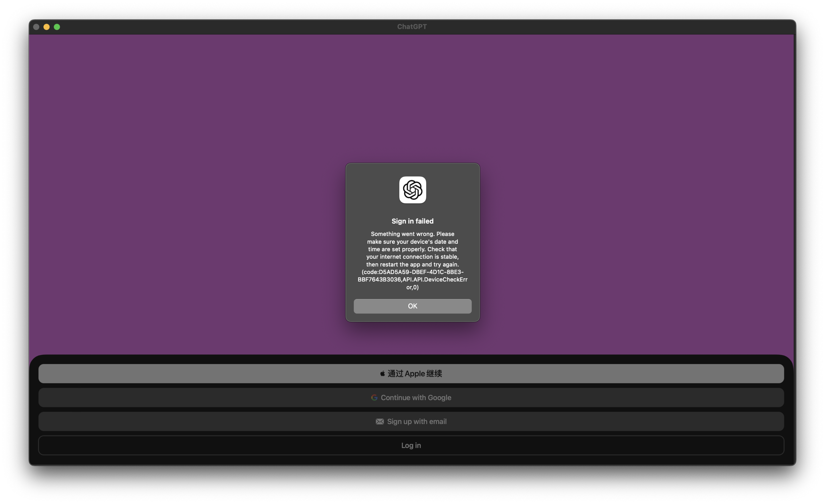This screenshot has width=825, height=504.
Task: Click the ChatGPT window title text
Action: click(x=412, y=27)
